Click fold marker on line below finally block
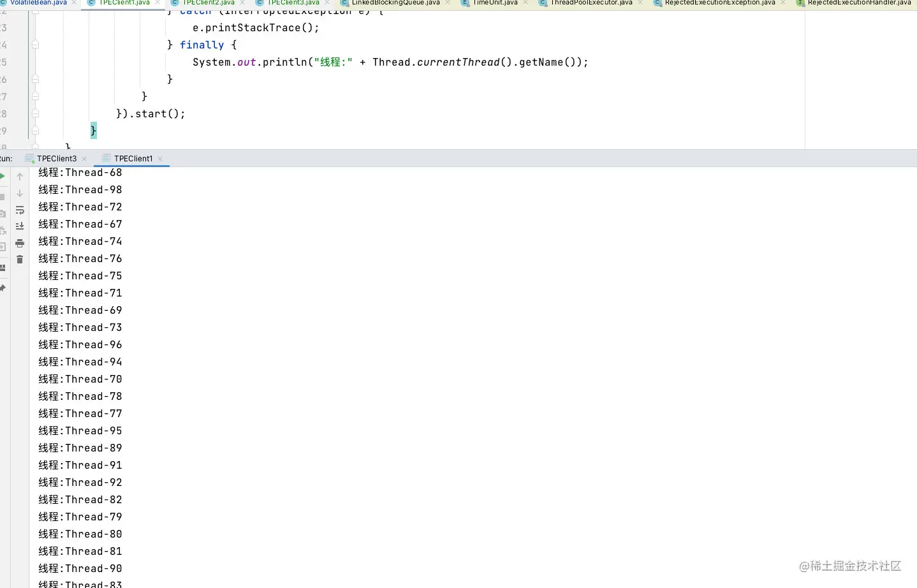 tap(35, 96)
